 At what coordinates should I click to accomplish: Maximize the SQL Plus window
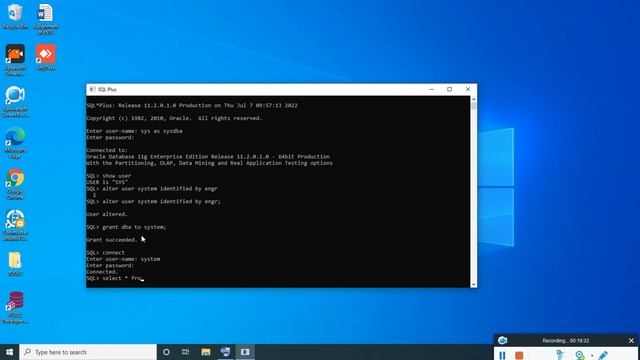tap(449, 89)
